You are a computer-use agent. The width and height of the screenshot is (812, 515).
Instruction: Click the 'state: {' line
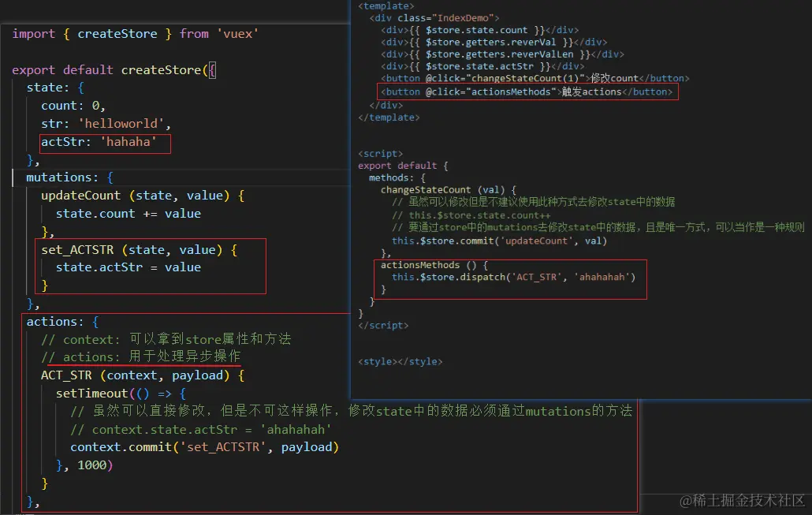(55, 88)
